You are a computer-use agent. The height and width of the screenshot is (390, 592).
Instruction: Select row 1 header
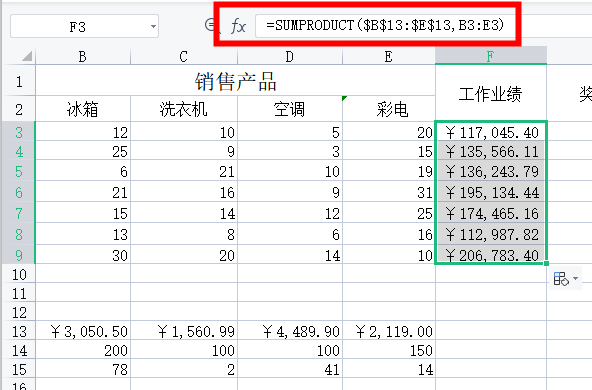tap(19, 80)
